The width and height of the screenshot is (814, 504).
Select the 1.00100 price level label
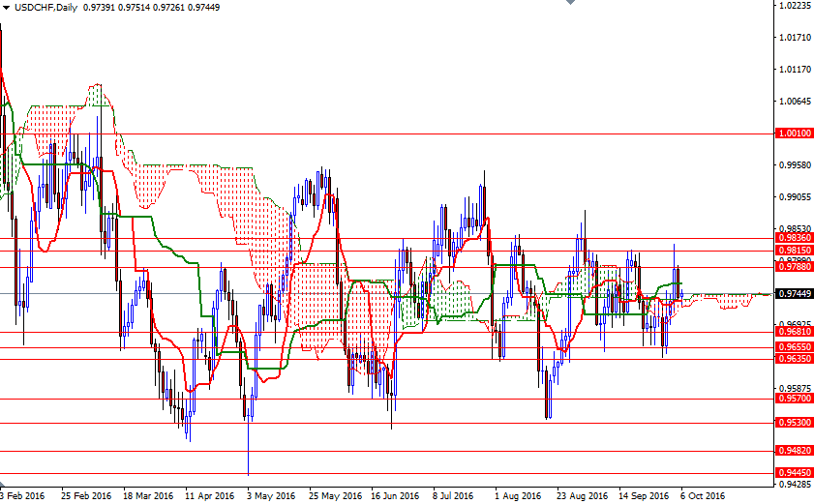point(794,133)
